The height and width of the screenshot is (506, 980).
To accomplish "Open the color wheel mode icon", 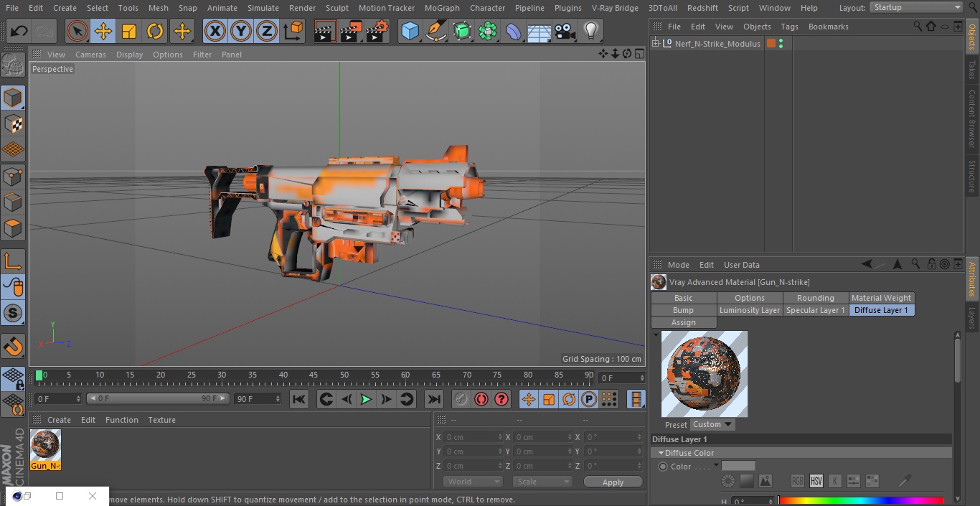I will tap(728, 481).
